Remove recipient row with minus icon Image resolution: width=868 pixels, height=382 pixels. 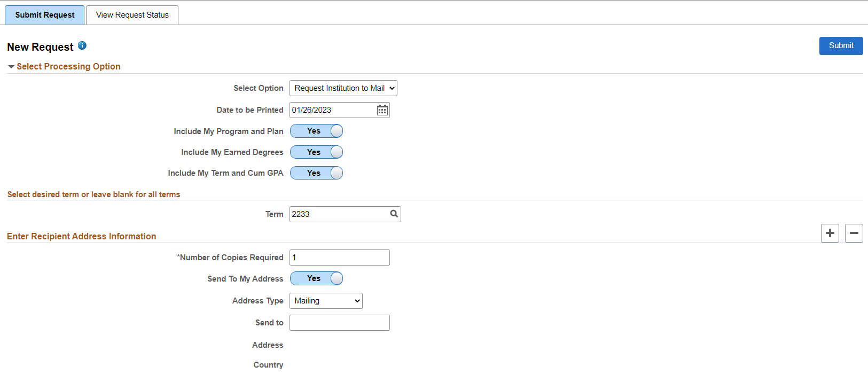[854, 233]
